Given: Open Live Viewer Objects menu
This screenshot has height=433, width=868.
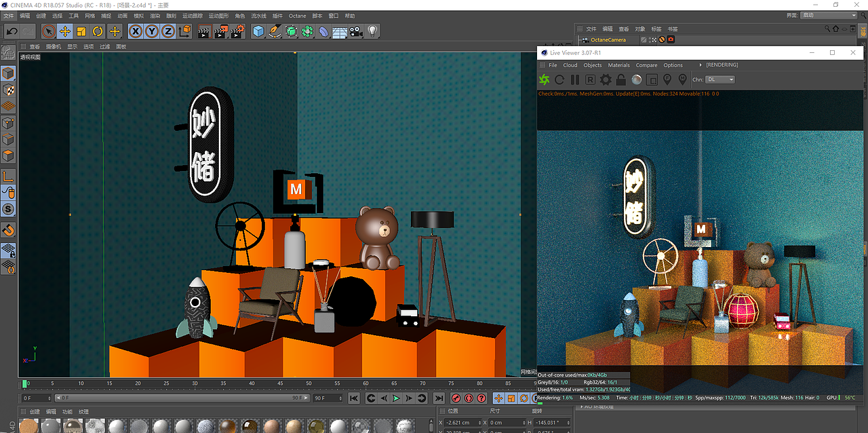Looking at the screenshot, I should click(593, 65).
